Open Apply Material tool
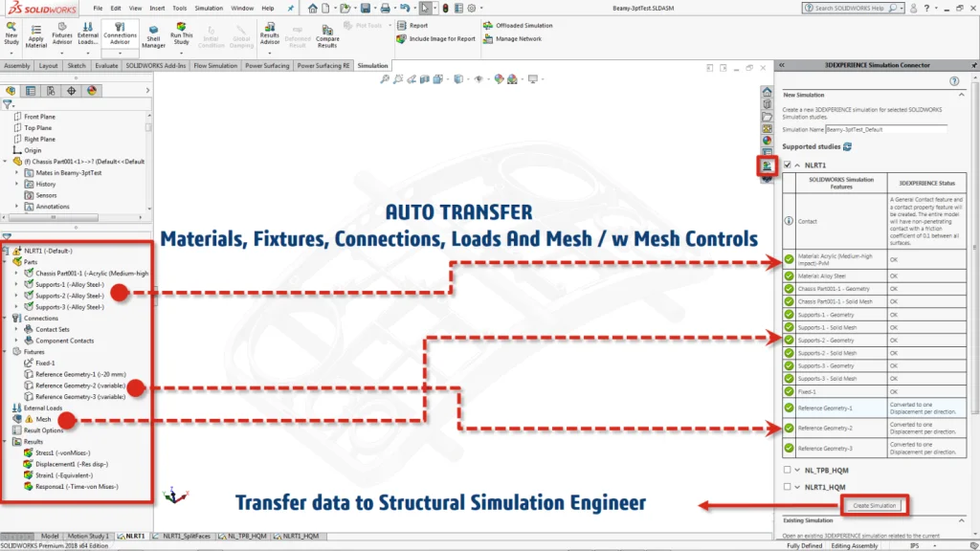The height and width of the screenshot is (551, 980). pos(35,35)
